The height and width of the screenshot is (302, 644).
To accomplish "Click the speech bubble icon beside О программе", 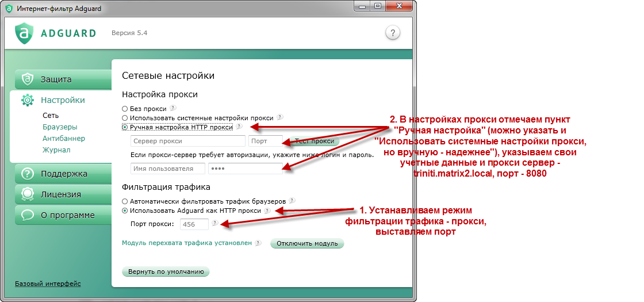I will coord(28,215).
